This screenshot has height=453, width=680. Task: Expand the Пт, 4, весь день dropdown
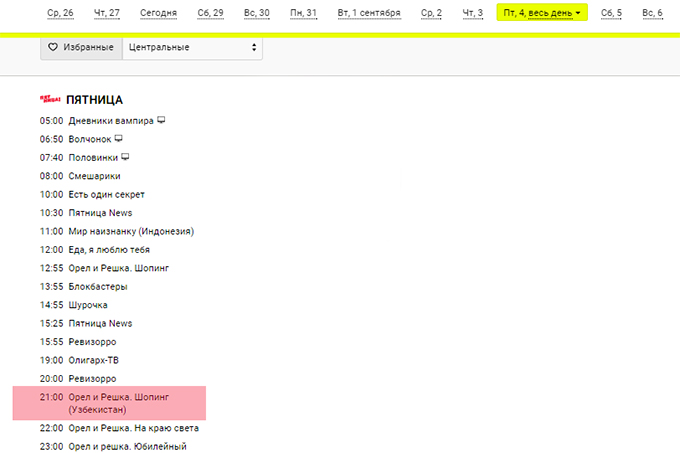tap(542, 13)
